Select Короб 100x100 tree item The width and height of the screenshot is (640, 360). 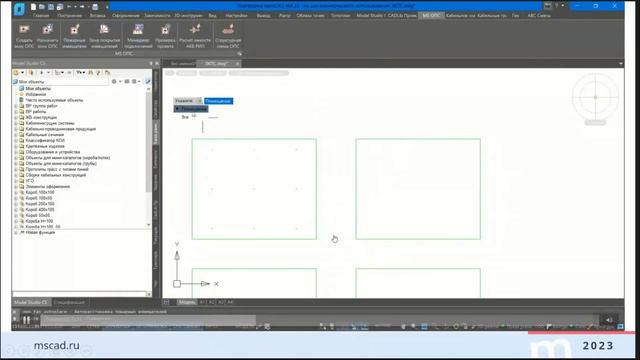pos(40,192)
